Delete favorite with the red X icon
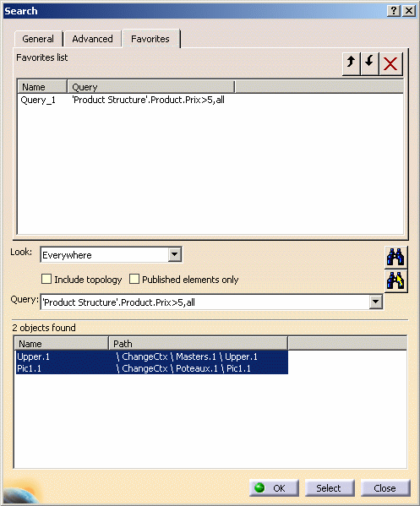Image resolution: width=420 pixels, height=506 pixels. (391, 63)
